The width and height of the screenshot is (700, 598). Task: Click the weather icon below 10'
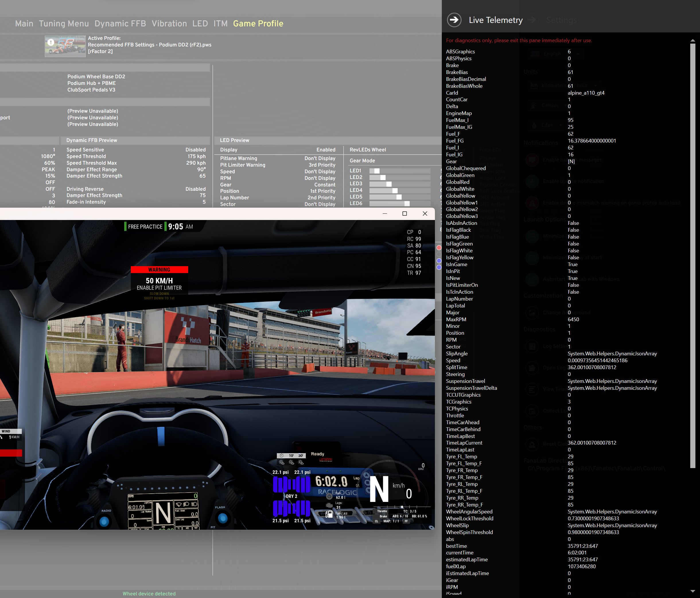tap(291, 462)
